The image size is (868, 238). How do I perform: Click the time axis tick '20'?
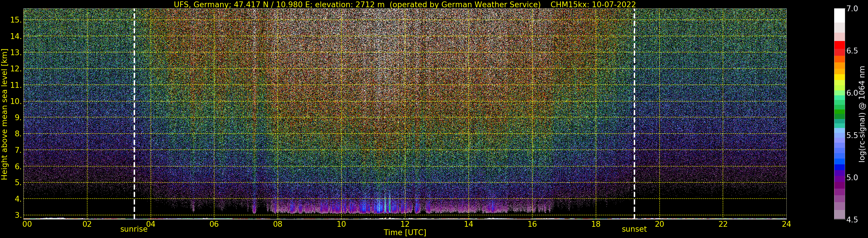[659, 224]
